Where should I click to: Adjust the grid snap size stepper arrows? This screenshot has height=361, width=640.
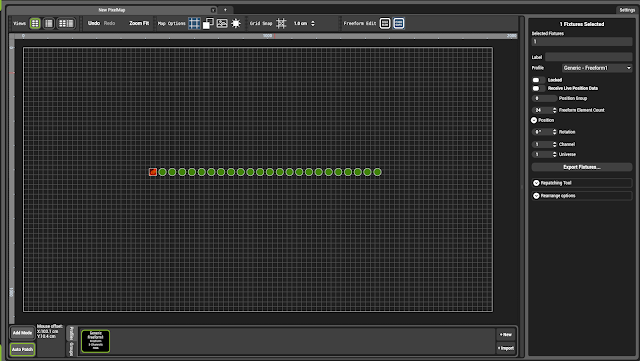click(x=313, y=23)
